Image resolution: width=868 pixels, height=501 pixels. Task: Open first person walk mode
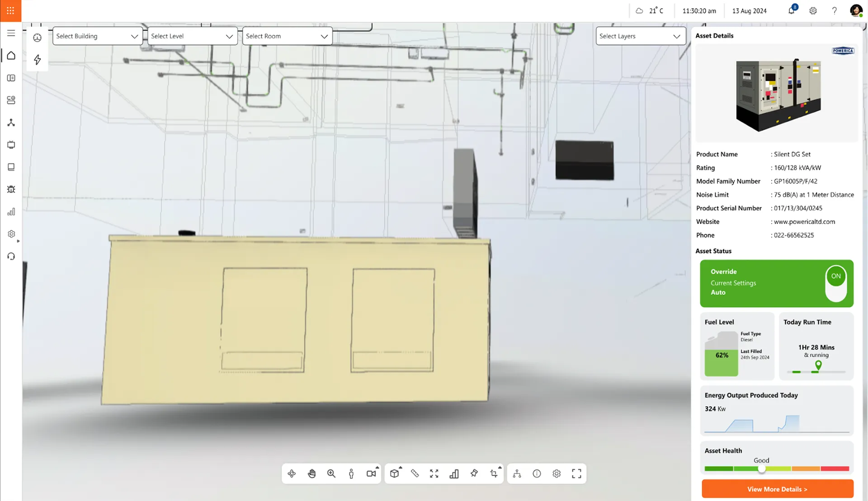click(351, 473)
